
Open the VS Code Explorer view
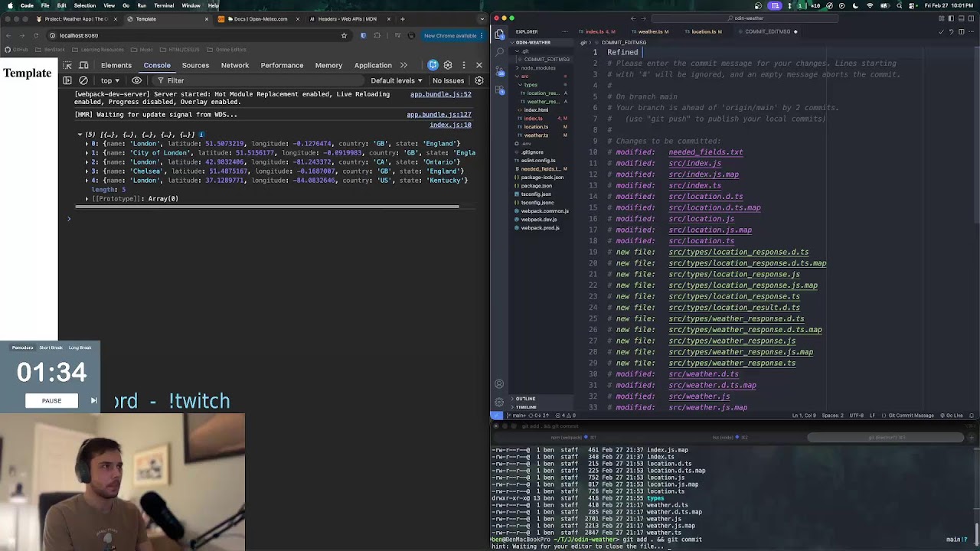pyautogui.click(x=500, y=34)
